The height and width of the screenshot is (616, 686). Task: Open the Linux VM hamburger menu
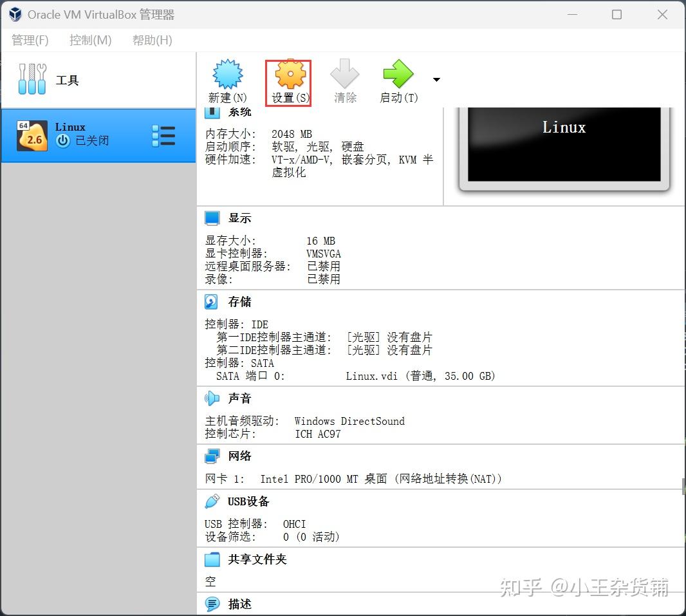pyautogui.click(x=164, y=136)
